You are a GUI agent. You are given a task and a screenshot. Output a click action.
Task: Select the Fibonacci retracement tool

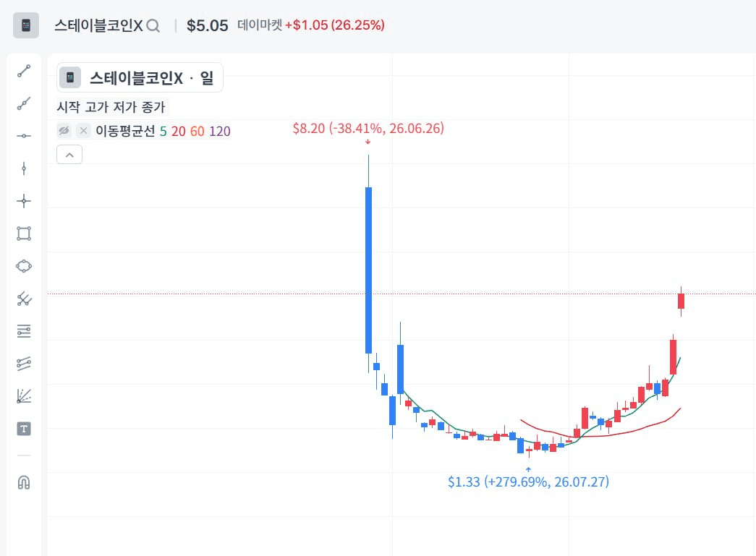point(24,331)
